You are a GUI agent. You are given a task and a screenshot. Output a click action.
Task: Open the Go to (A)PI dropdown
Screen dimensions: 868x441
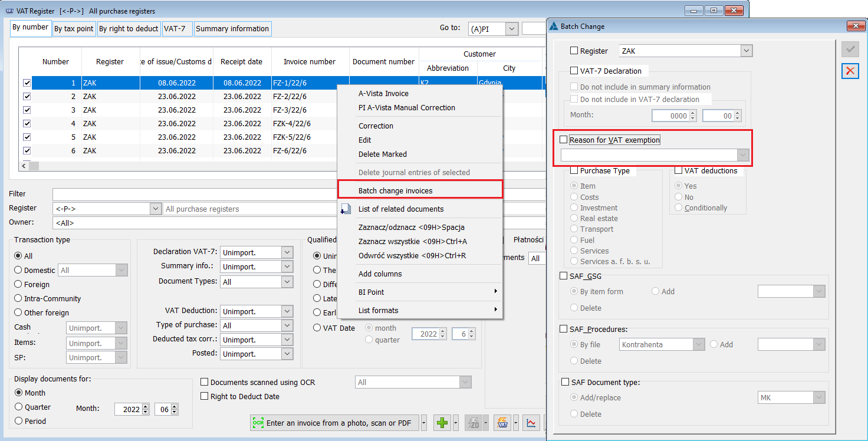(511, 29)
